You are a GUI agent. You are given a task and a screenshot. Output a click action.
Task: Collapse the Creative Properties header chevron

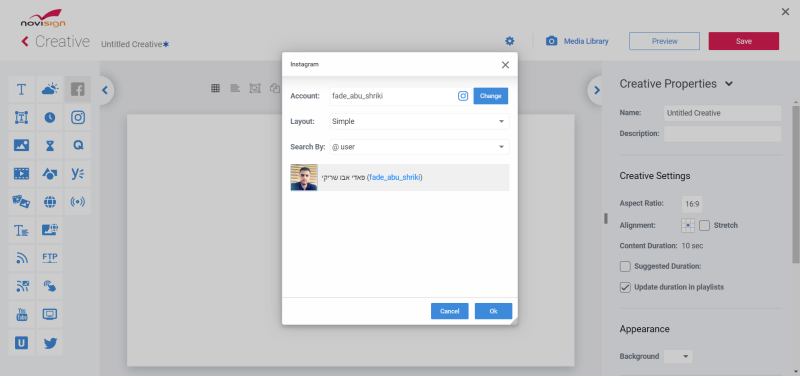point(729,84)
